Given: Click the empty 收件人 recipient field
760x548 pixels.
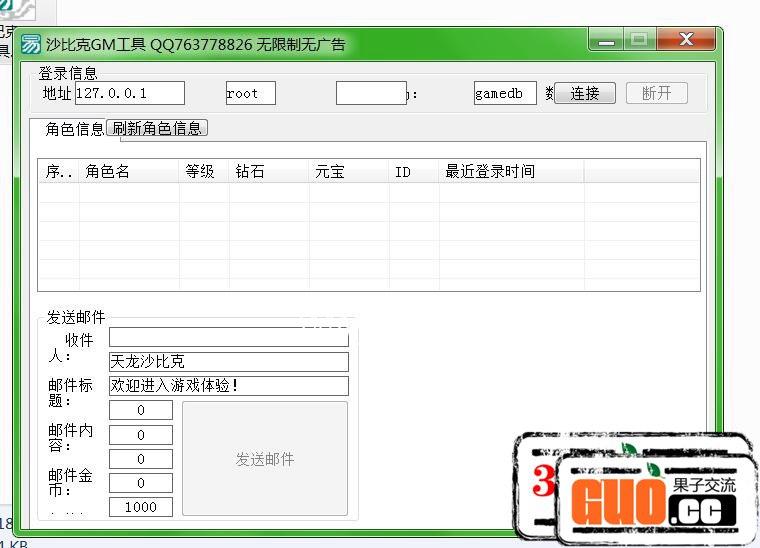Looking at the screenshot, I should (x=228, y=338).
